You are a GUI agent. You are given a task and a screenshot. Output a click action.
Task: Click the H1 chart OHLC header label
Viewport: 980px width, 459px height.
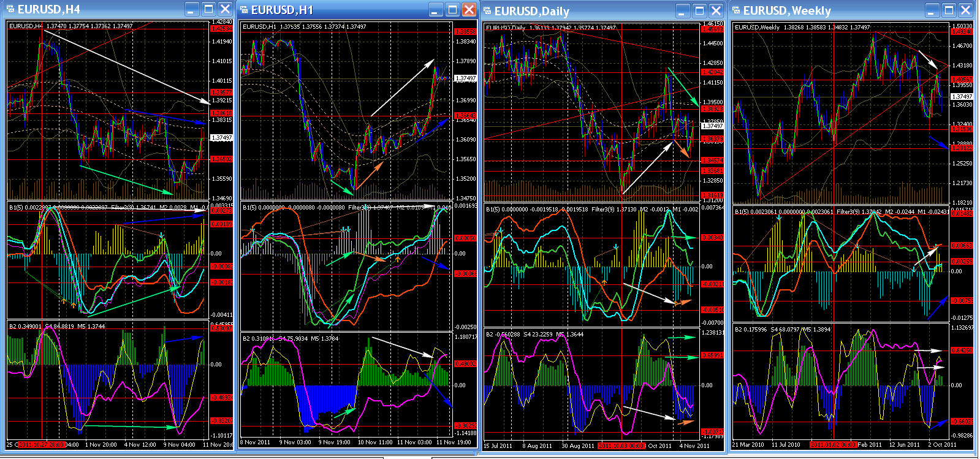pyautogui.click(x=304, y=26)
